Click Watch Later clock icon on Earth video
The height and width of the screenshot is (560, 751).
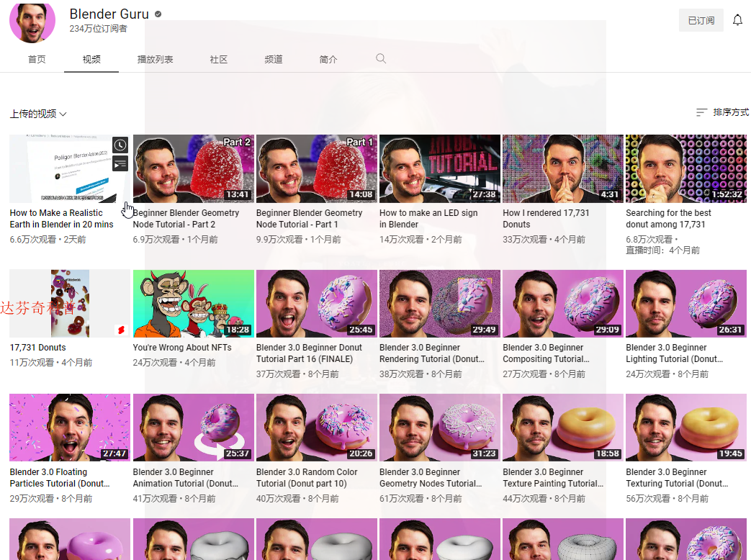coord(120,145)
